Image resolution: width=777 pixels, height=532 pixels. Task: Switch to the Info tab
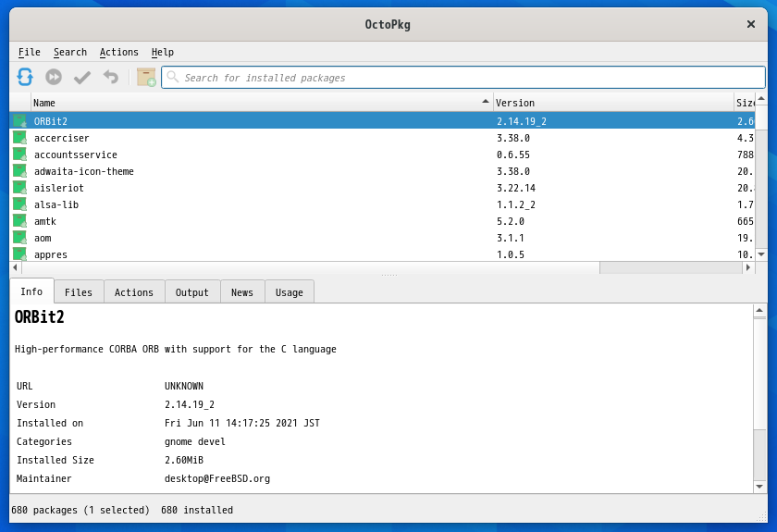tap(31, 291)
